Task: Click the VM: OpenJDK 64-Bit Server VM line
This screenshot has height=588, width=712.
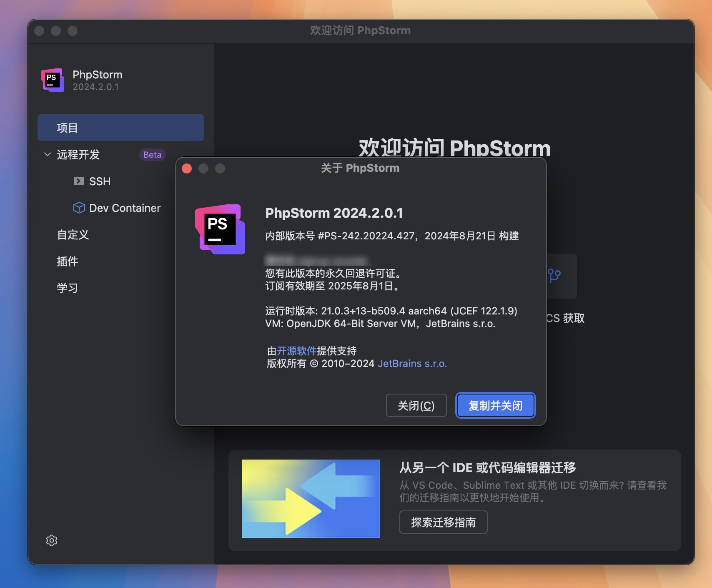Action: [x=380, y=324]
